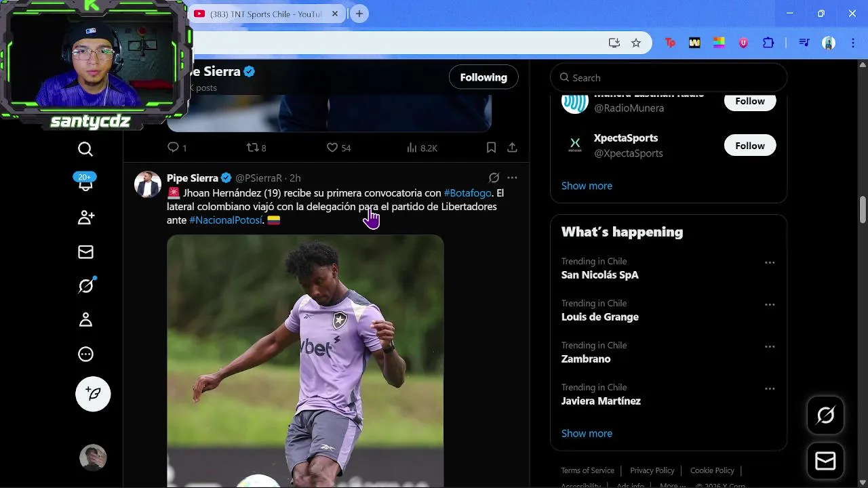Open the post timestamp 2h
The image size is (868, 488).
(295, 178)
